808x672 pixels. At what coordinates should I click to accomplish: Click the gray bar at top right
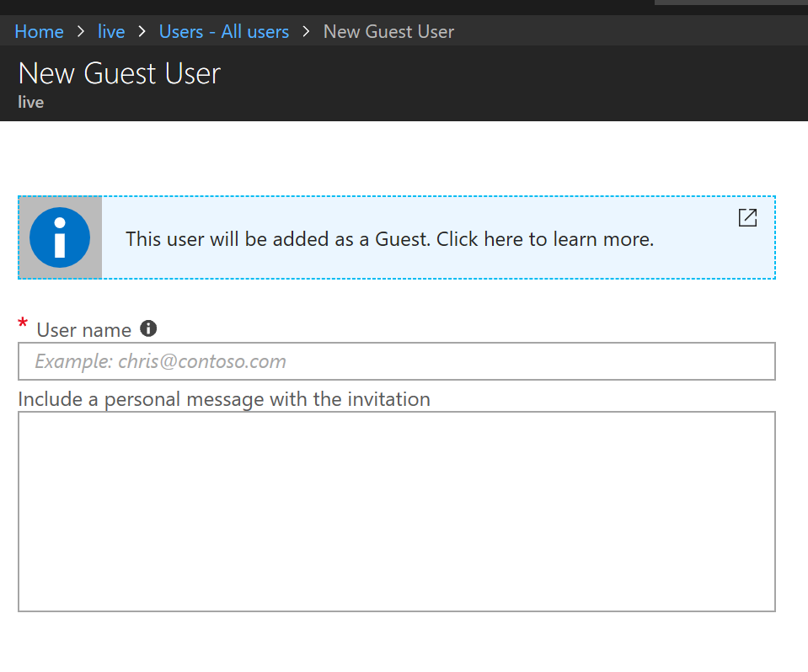tap(730, 3)
